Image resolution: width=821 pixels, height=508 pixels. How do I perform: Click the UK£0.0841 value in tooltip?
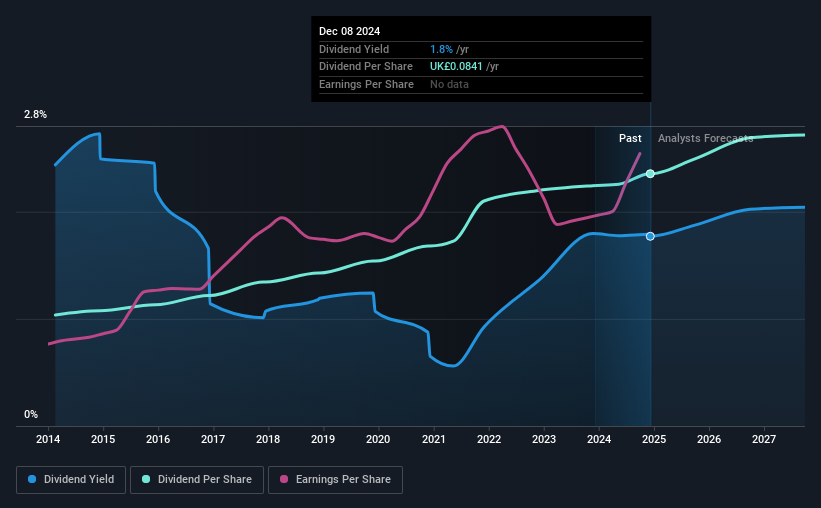[456, 67]
